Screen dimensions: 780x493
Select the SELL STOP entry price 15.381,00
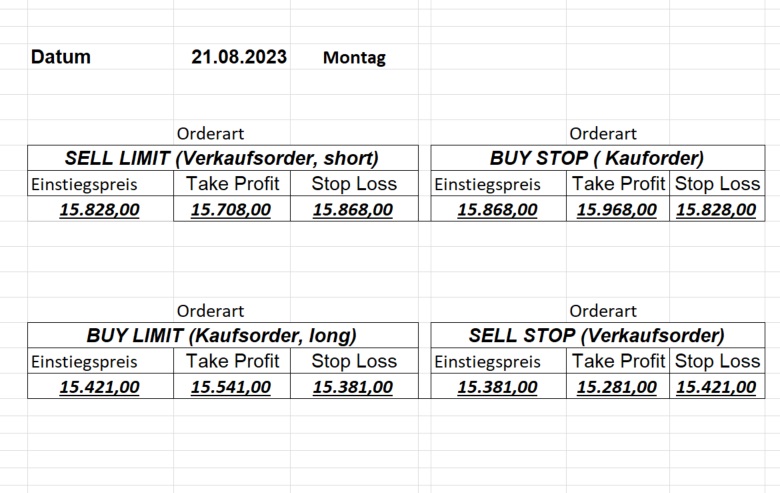pyautogui.click(x=497, y=388)
